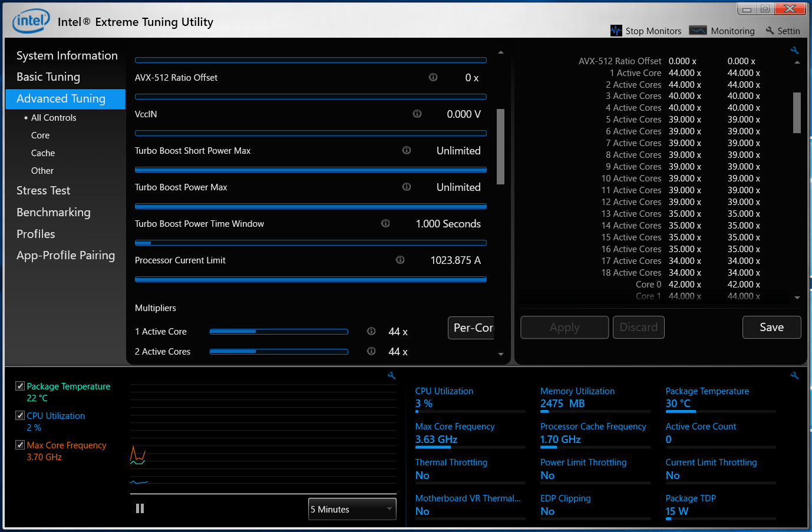Select All Controls sub-item

point(54,118)
